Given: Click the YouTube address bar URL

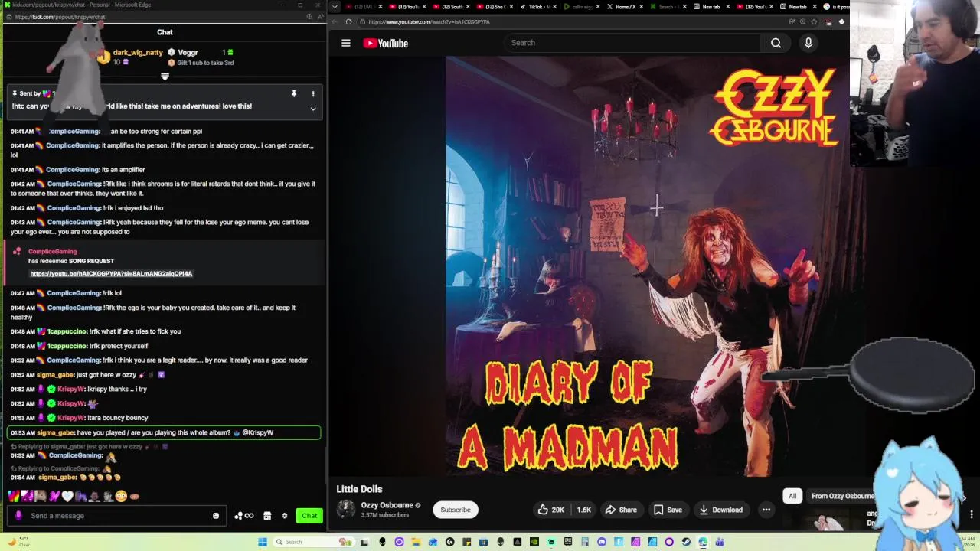Looking at the screenshot, I should click(429, 22).
